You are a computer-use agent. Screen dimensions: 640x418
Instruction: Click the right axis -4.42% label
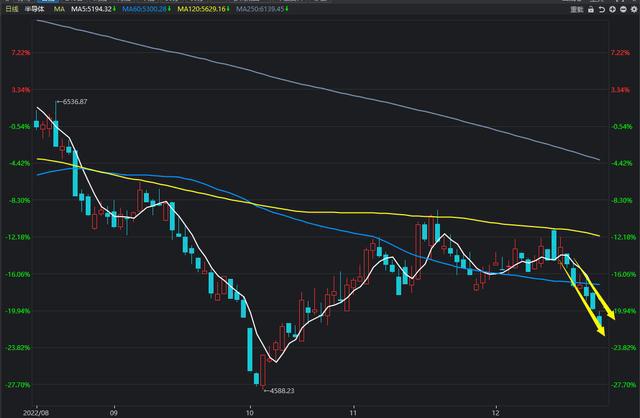tap(622, 163)
